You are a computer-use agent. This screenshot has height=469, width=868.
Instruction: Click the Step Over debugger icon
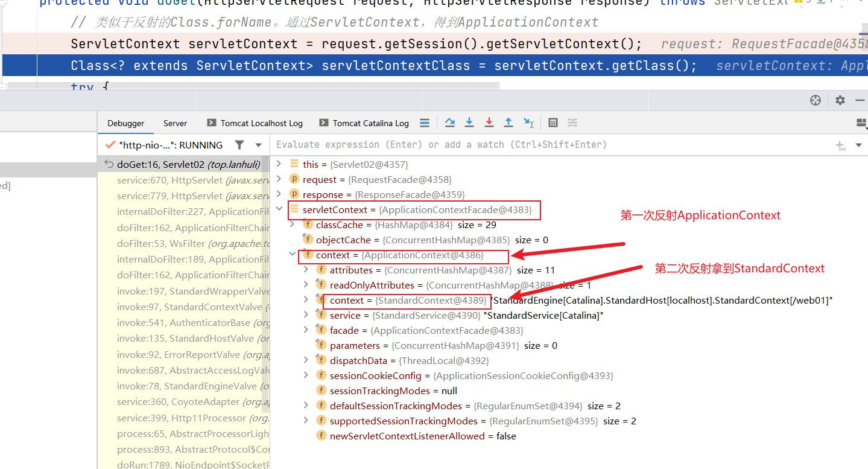pyautogui.click(x=449, y=123)
